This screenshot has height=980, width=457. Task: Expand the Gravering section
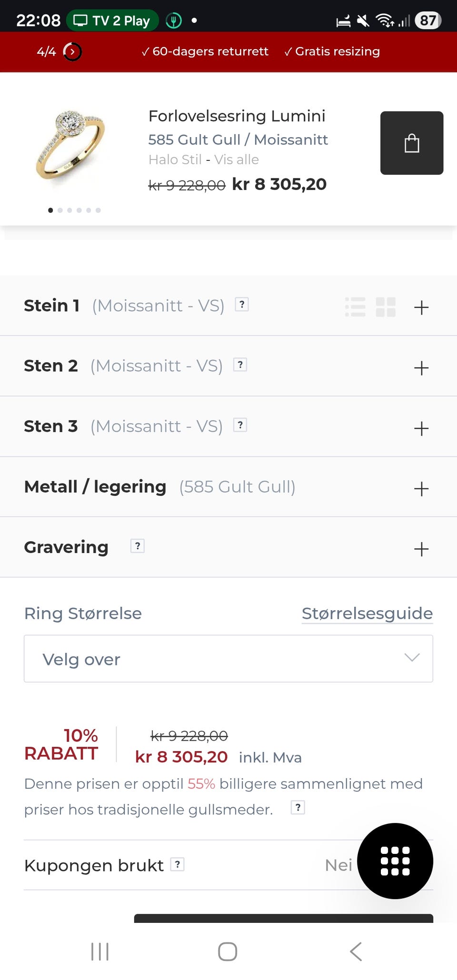[421, 549]
